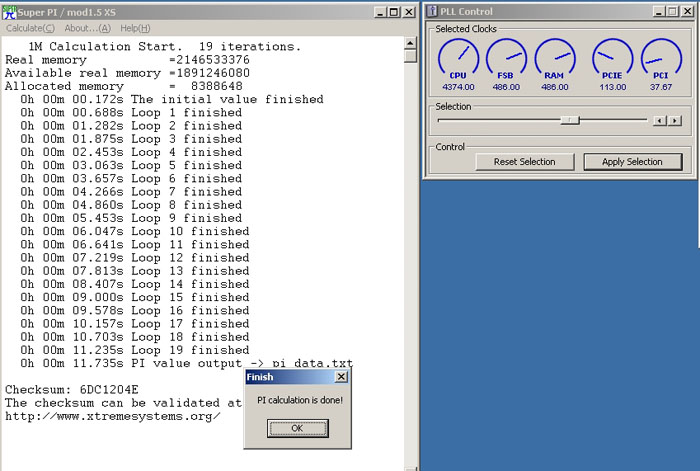Click the PLL Control title bar icon
Viewport: 700px width, 471px height.
[x=432, y=11]
